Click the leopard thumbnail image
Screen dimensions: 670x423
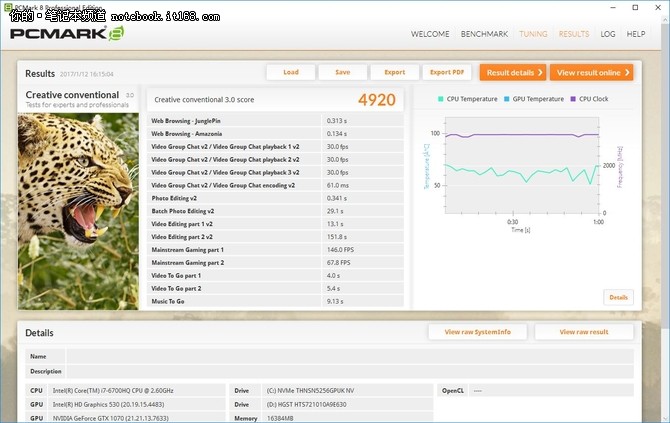pos(78,211)
